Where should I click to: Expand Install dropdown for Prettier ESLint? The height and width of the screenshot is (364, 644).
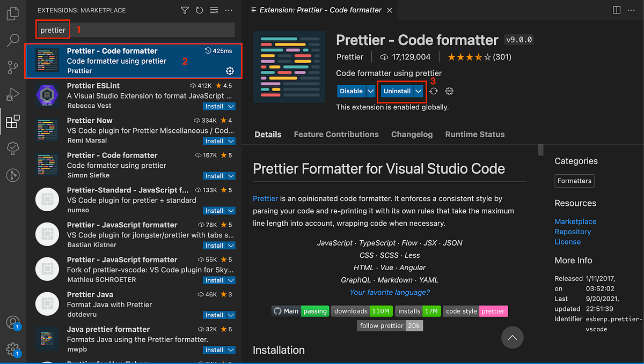pos(231,106)
